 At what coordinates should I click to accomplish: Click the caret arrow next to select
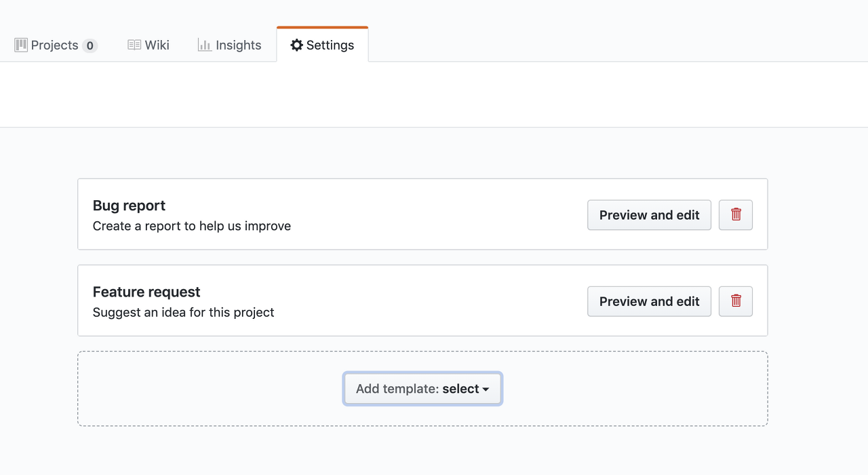click(486, 389)
